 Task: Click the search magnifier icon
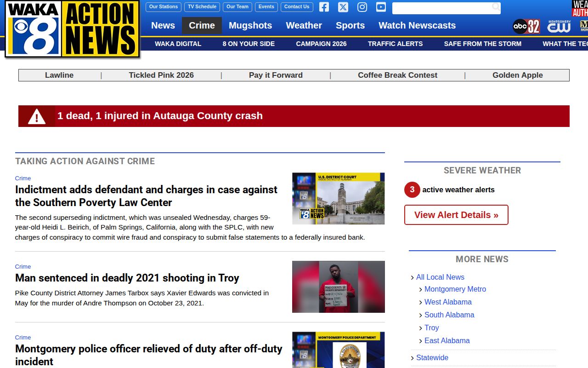[x=496, y=7]
